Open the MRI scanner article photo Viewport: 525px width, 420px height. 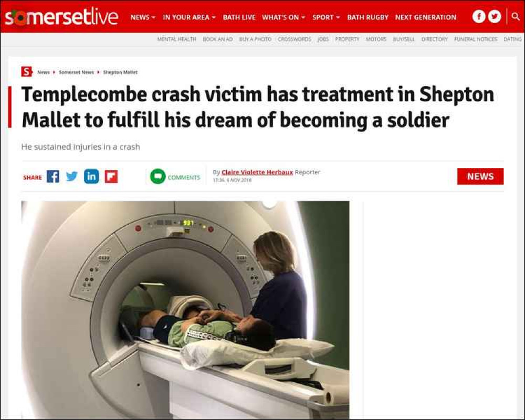point(185,310)
